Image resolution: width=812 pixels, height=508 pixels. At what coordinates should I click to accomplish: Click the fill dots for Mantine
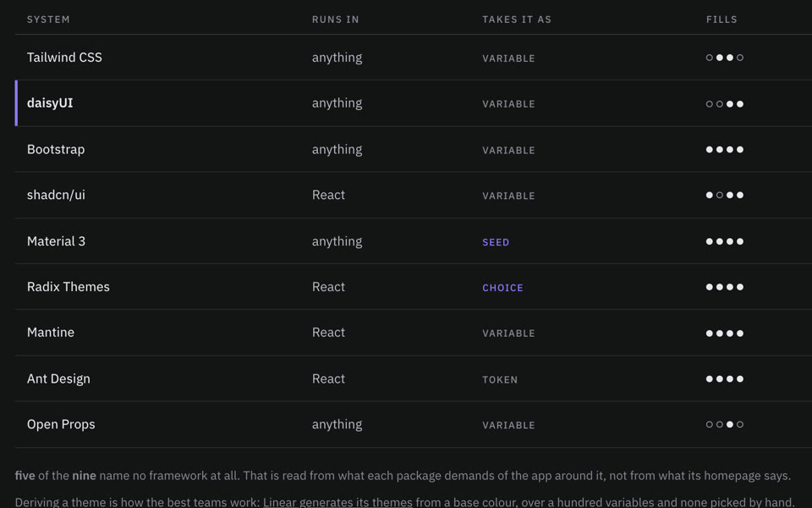(725, 334)
